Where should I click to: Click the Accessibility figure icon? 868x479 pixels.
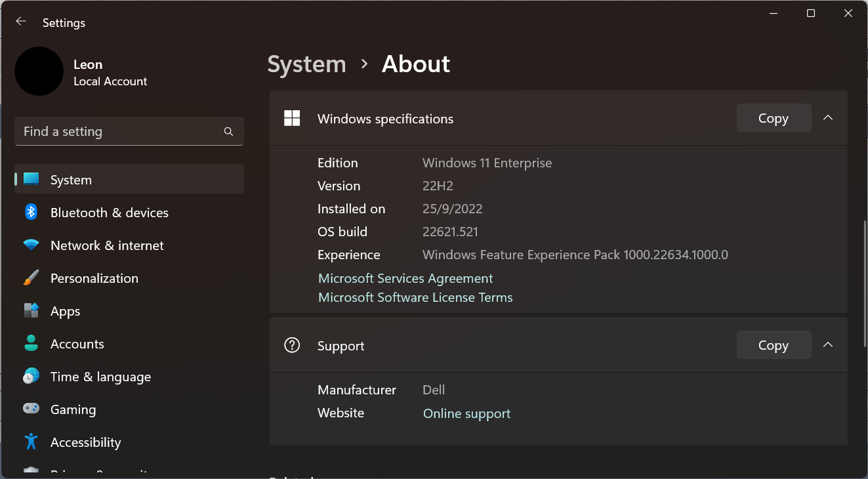pos(31,442)
